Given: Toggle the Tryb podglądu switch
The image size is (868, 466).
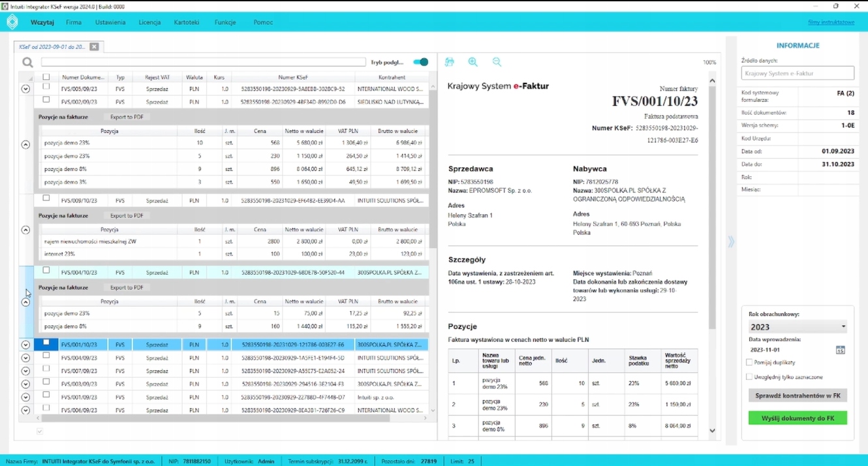Looking at the screenshot, I should click(x=421, y=62).
